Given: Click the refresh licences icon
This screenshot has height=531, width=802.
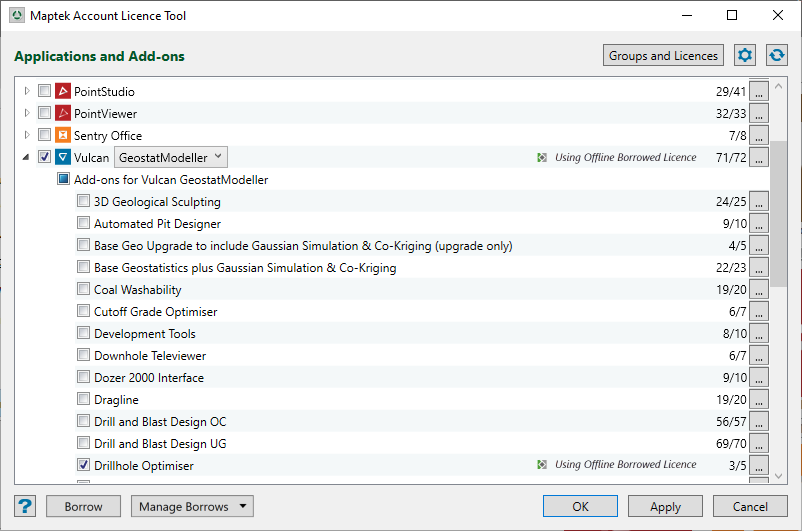Looking at the screenshot, I should click(776, 56).
